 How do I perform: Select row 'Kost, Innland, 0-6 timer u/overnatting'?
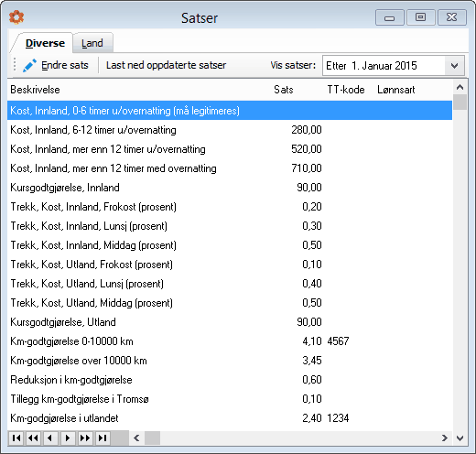pos(230,111)
